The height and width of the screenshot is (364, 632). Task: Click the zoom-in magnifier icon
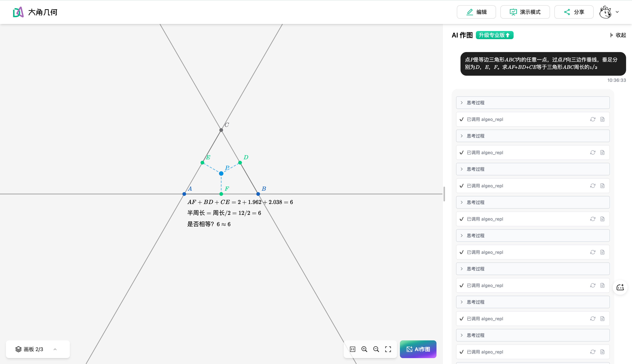tap(364, 349)
